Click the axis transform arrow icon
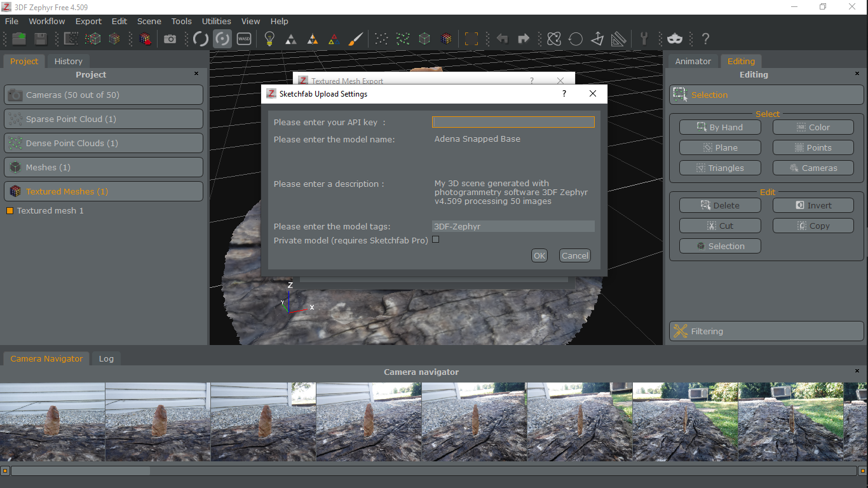 (x=597, y=39)
